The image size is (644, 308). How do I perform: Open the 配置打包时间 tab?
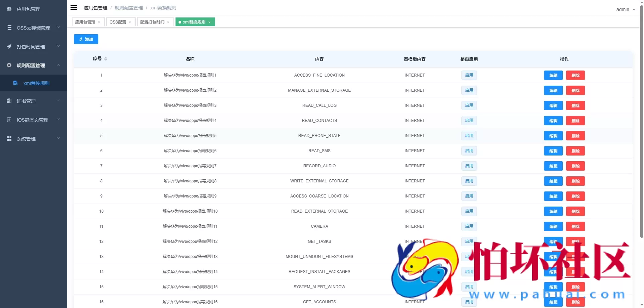[x=153, y=22]
